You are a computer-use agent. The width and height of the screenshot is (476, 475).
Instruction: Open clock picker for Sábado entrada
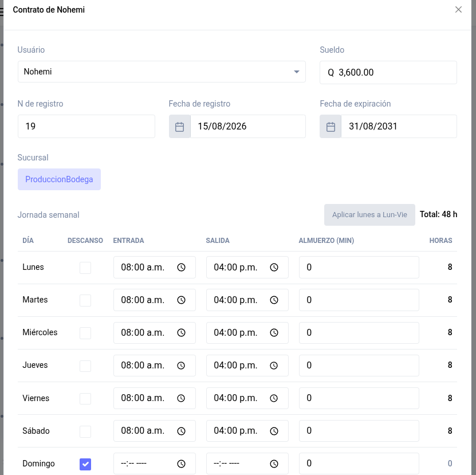click(x=181, y=431)
